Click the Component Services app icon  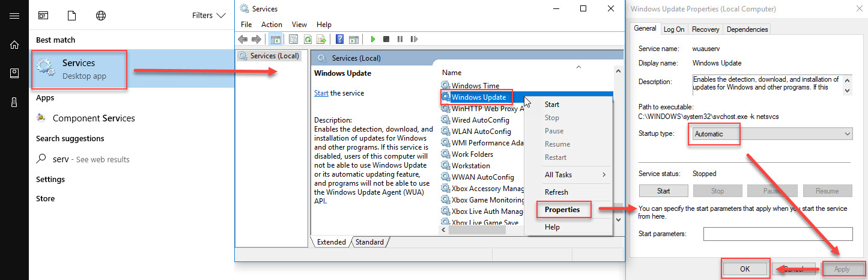41,118
